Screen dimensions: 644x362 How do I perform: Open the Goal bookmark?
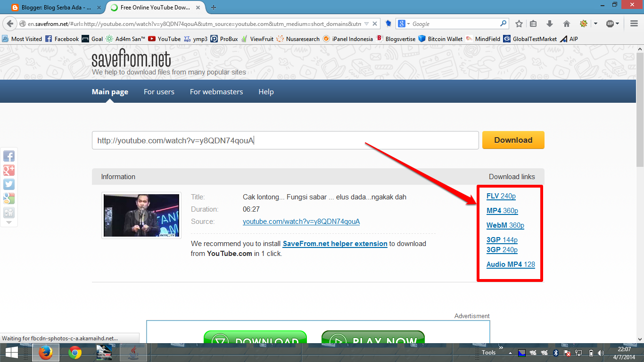pyautogui.click(x=92, y=39)
